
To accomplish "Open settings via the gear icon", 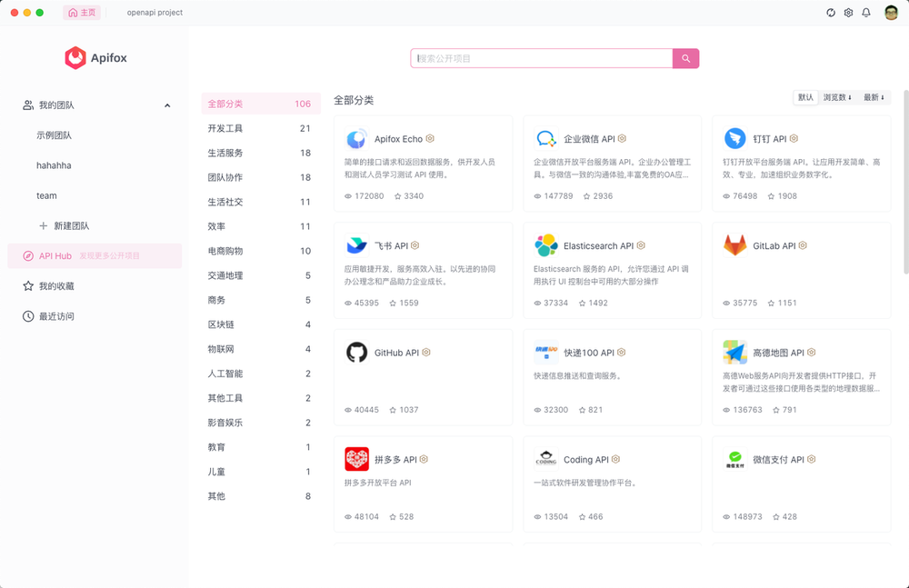I will pyautogui.click(x=848, y=13).
